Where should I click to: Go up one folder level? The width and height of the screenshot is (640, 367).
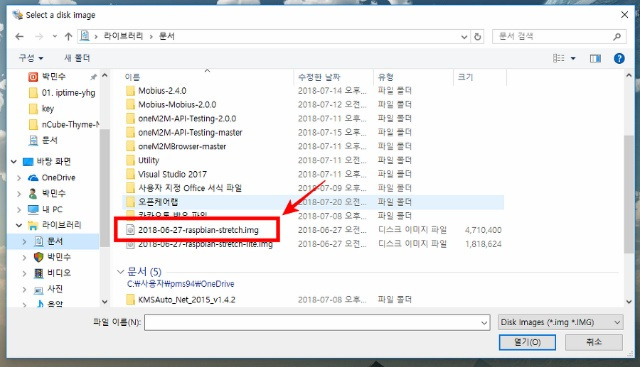pos(68,37)
